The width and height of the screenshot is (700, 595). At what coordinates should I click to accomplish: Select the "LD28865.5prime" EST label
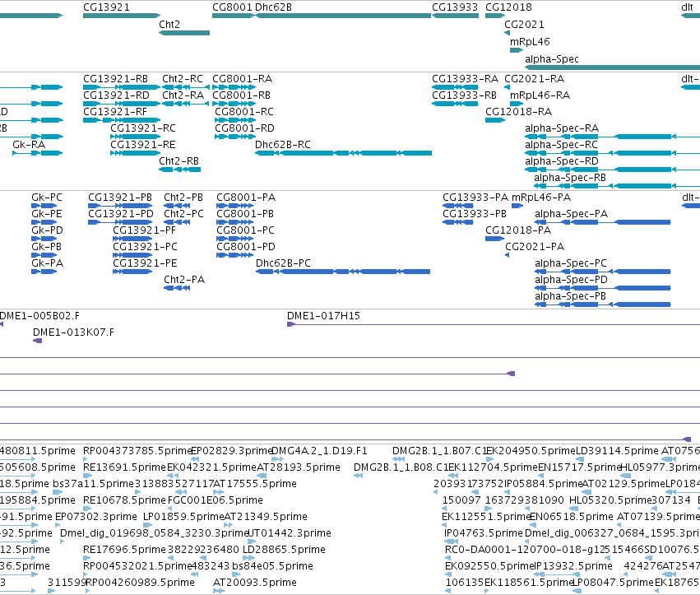(284, 550)
